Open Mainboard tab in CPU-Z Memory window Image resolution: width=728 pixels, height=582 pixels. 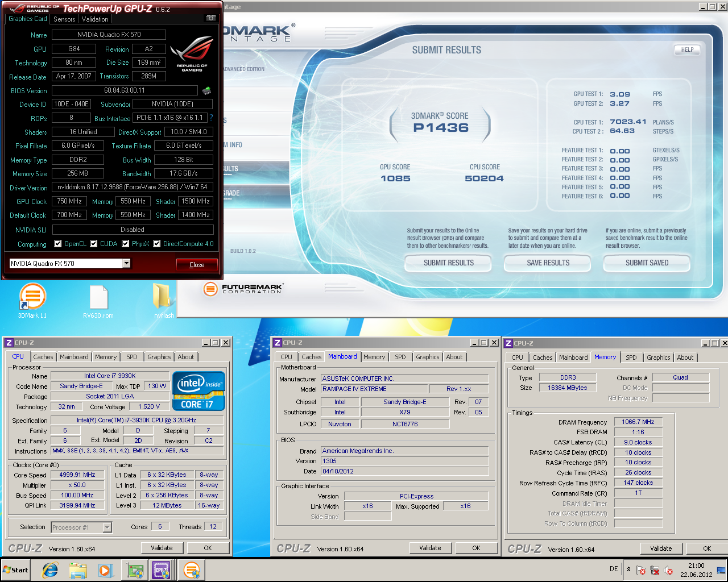573,357
